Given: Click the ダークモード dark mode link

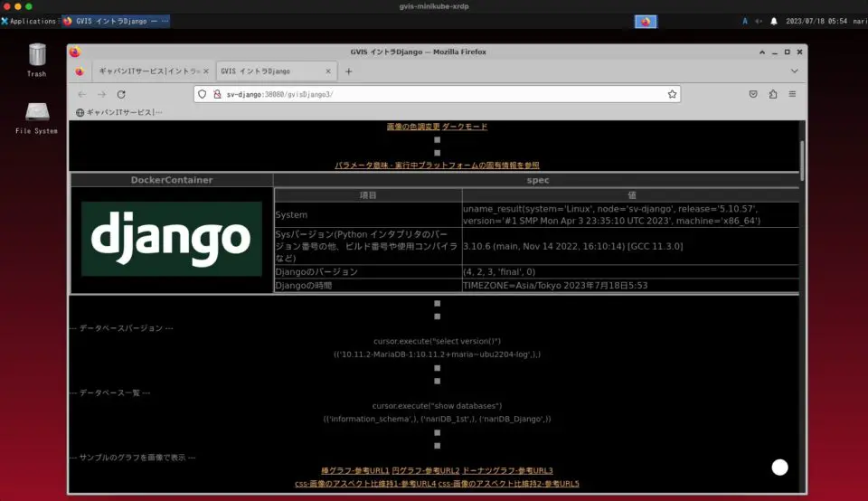Looking at the screenshot, I should click(x=465, y=127).
